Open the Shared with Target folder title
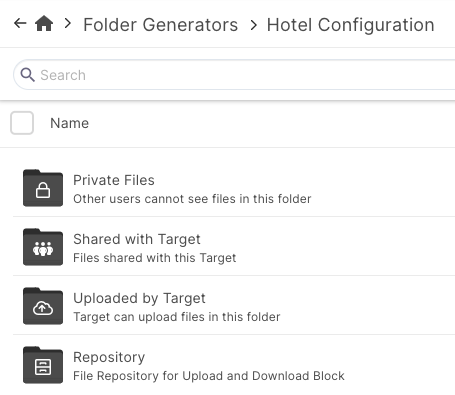Image resolution: width=455 pixels, height=395 pixels. [137, 239]
